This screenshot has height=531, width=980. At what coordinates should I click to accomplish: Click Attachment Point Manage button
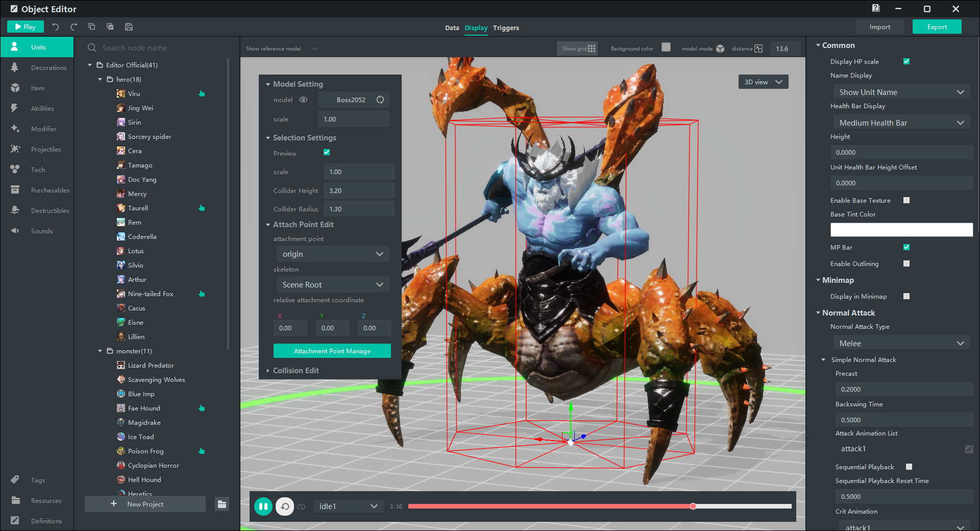332,351
